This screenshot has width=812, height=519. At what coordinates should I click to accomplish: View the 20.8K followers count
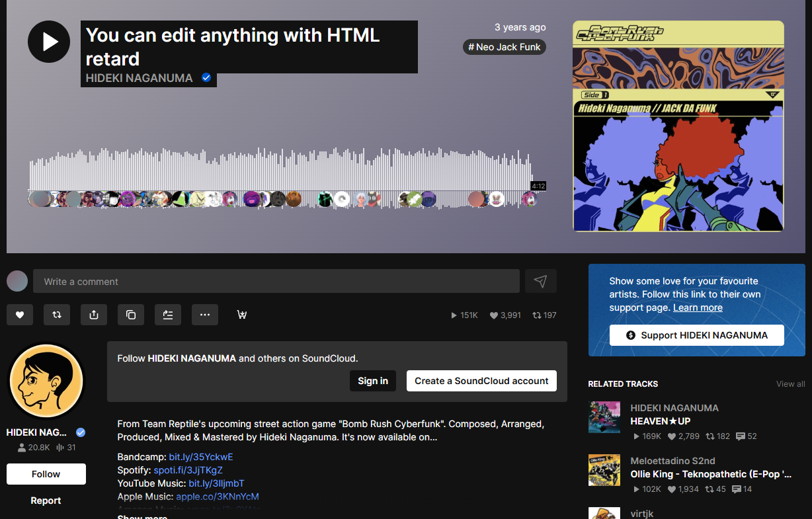point(34,448)
